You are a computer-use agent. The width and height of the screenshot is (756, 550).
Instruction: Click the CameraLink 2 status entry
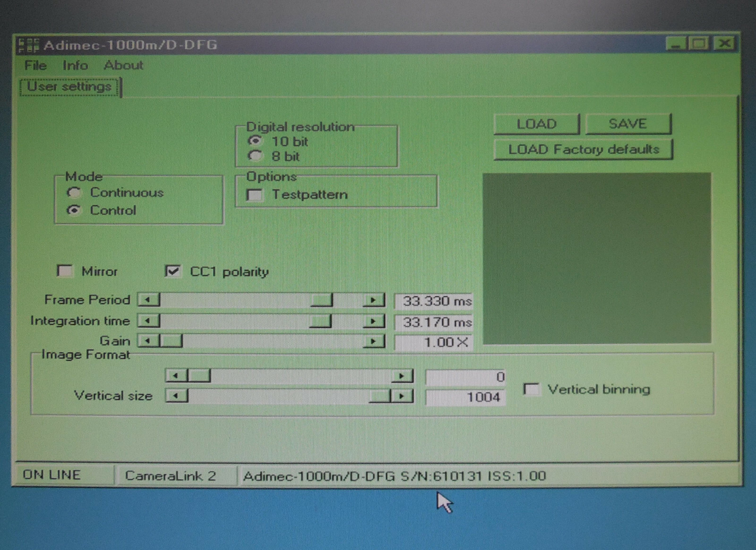tap(170, 475)
